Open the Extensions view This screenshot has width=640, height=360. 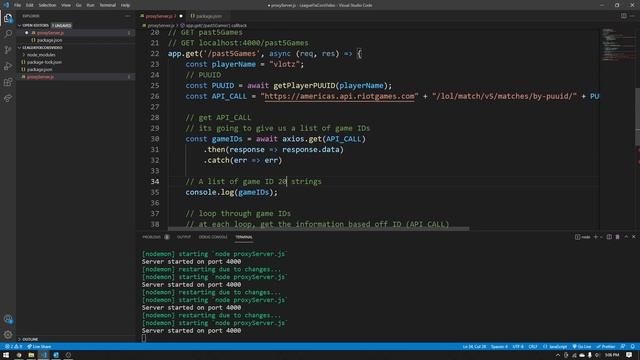click(8, 82)
